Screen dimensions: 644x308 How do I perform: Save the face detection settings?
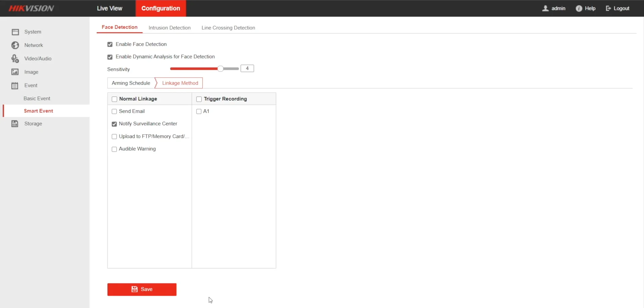[x=142, y=290]
